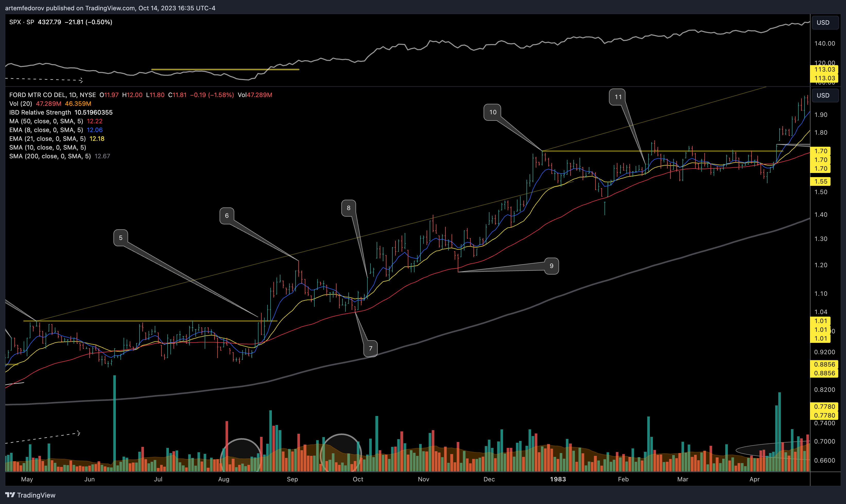Click the Feb label on time axis
Viewport: 846px width, 504px height.
(x=624, y=479)
